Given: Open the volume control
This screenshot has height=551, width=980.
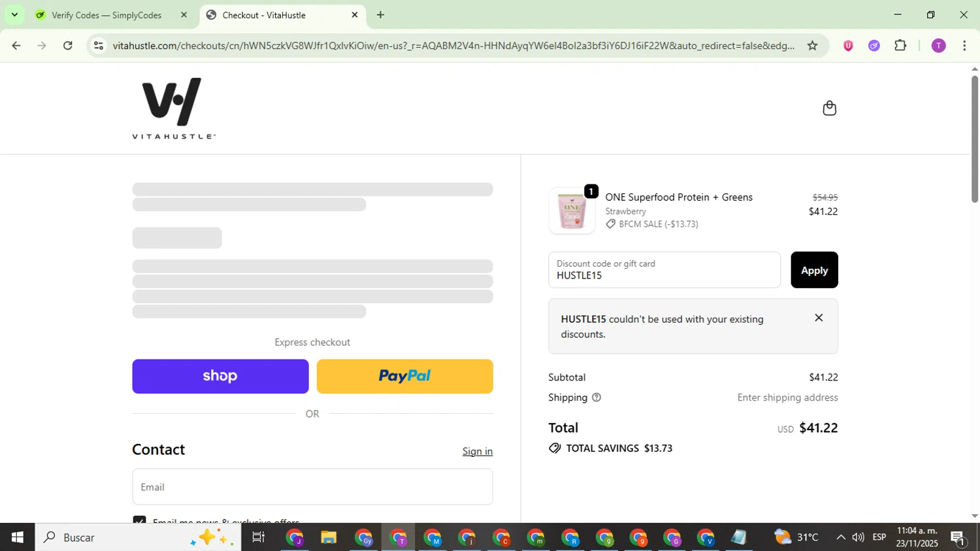Looking at the screenshot, I should (x=858, y=537).
